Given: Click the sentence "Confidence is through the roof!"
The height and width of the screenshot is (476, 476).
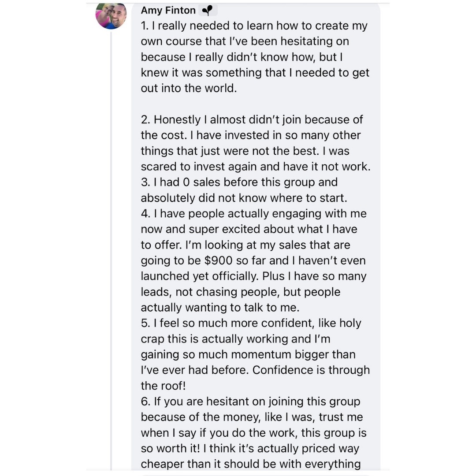Looking at the screenshot, I should (311, 370).
